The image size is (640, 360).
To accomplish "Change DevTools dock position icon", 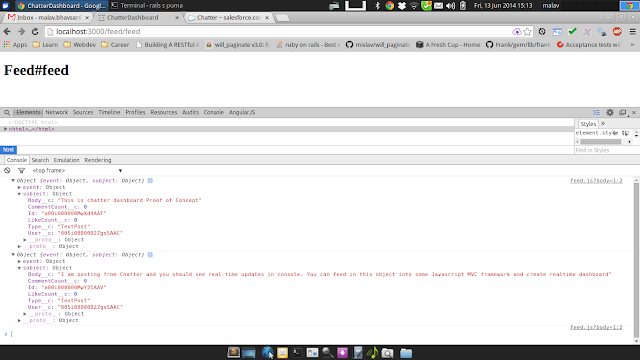I will (622, 112).
